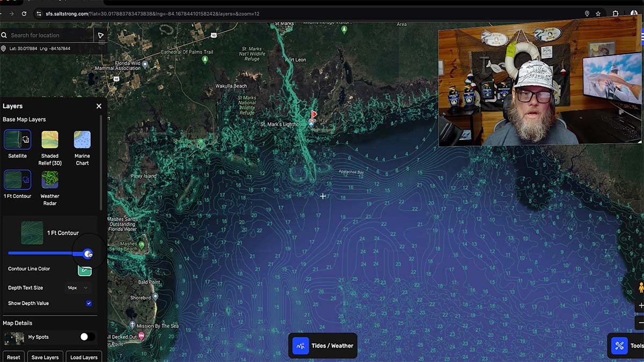Click the navigation arrow next to search
Screen dimensions: 644x362
(x=100, y=35)
